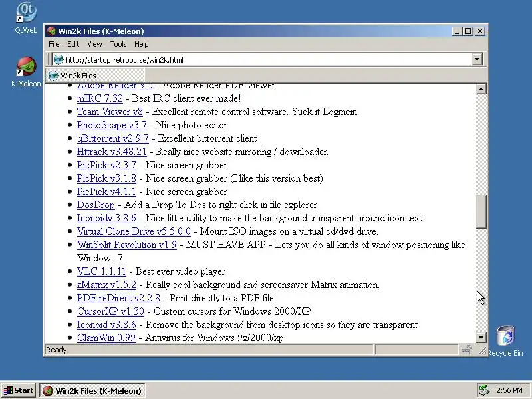Screen dimensions: 532x399
Task: Click the 2:56 PM system clock
Action: pyautogui.click(x=509, y=390)
